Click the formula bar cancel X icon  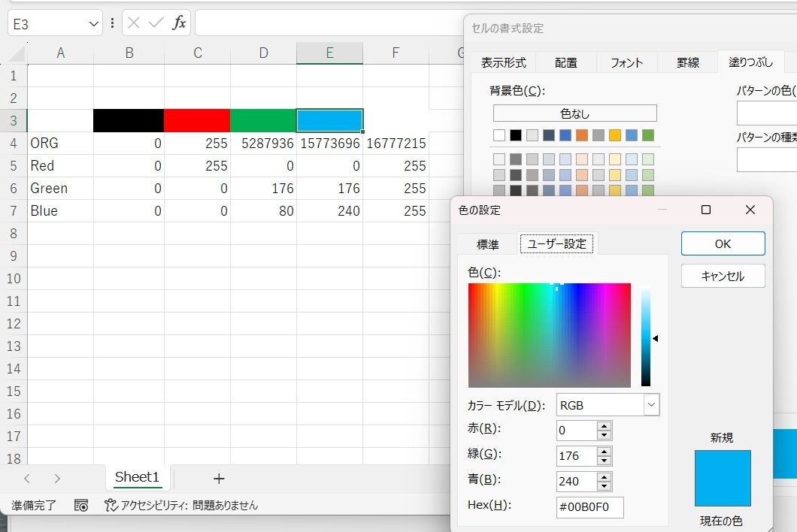click(x=134, y=23)
